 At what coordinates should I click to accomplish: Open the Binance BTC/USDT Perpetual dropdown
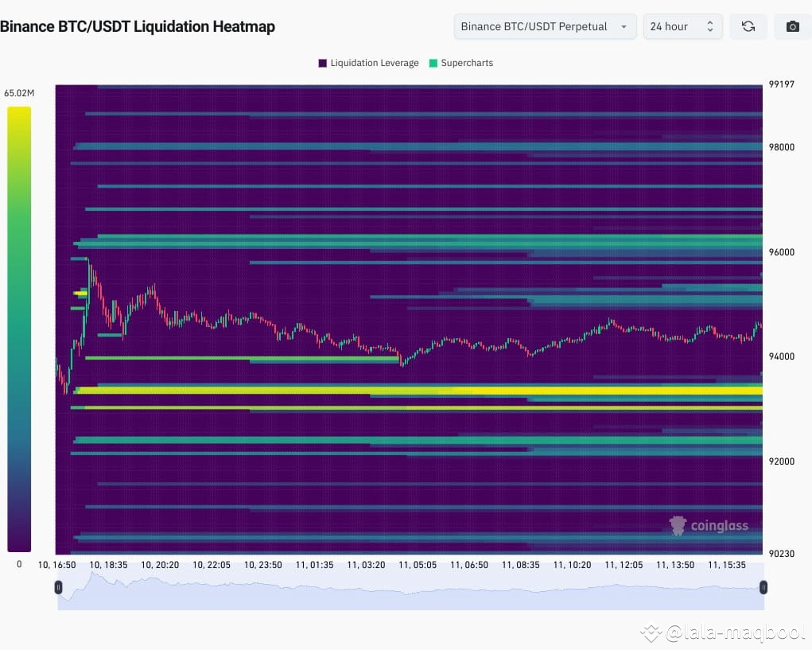544,26
